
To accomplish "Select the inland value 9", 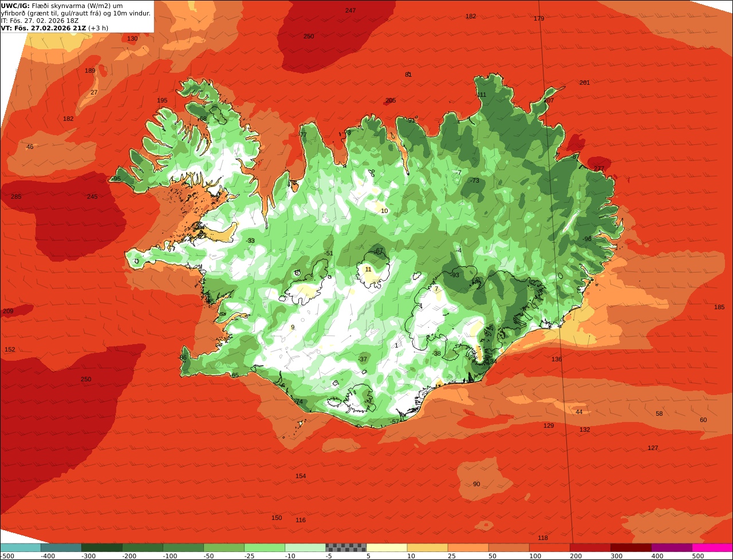I will [293, 327].
